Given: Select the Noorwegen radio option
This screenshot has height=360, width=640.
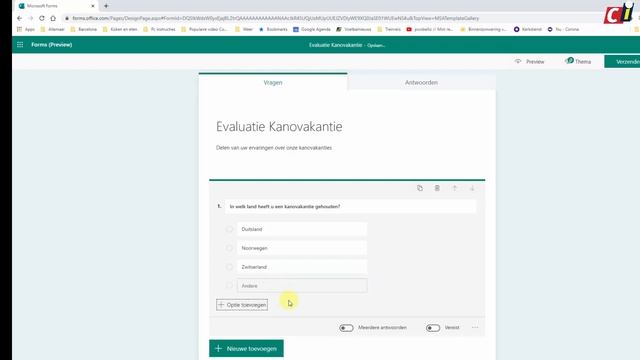Looking at the screenshot, I should click(x=229, y=248).
